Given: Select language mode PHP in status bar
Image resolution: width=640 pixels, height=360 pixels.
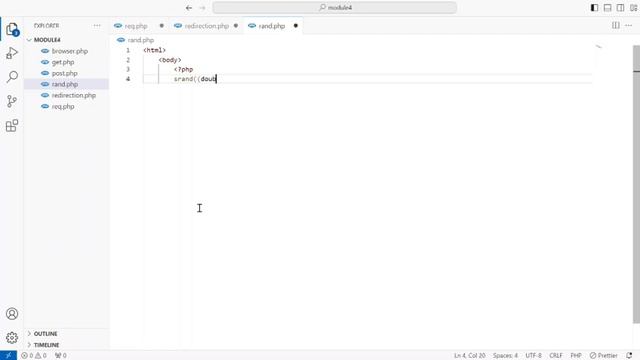Looking at the screenshot, I should [576, 356].
